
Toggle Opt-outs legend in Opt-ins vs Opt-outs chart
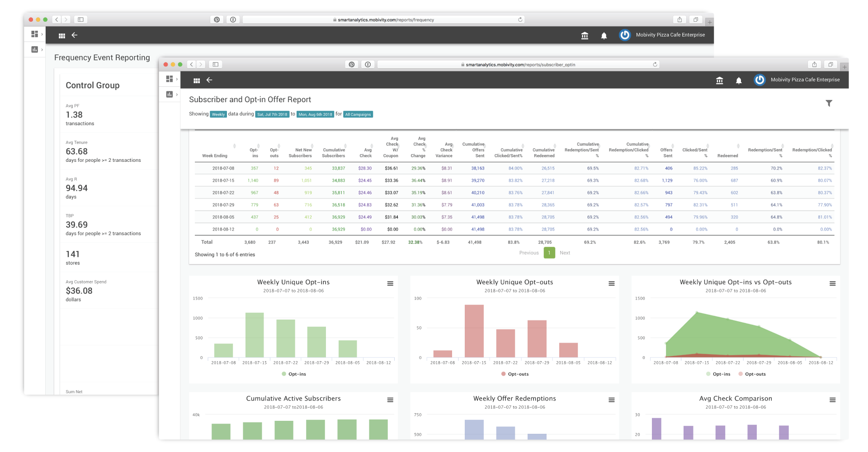[752, 374]
